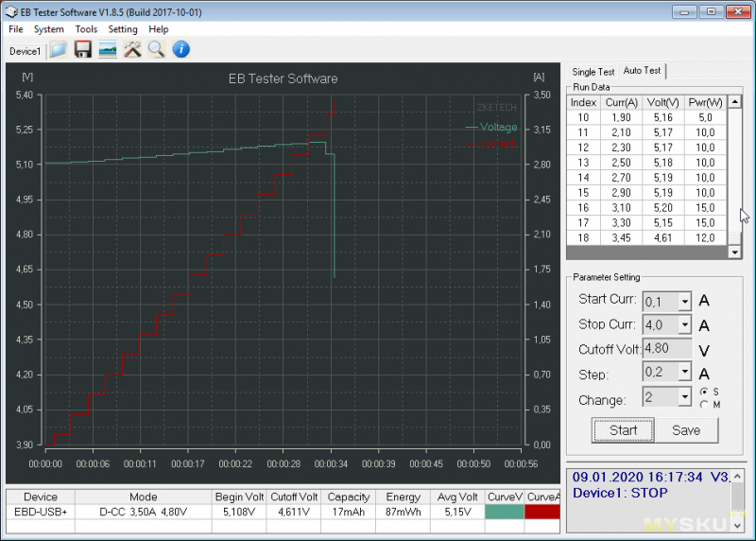Click the Energy column header
The width and height of the screenshot is (756, 541).
click(404, 497)
